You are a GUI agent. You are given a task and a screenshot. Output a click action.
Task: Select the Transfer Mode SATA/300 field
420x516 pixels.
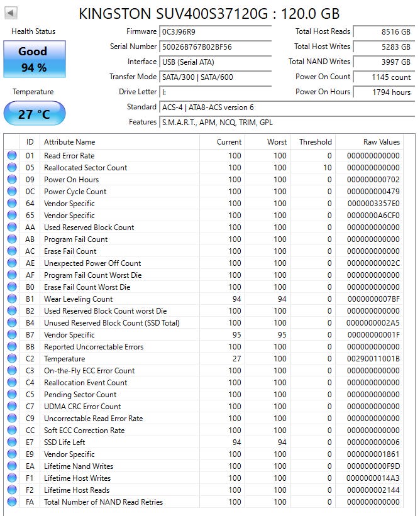coord(215,77)
